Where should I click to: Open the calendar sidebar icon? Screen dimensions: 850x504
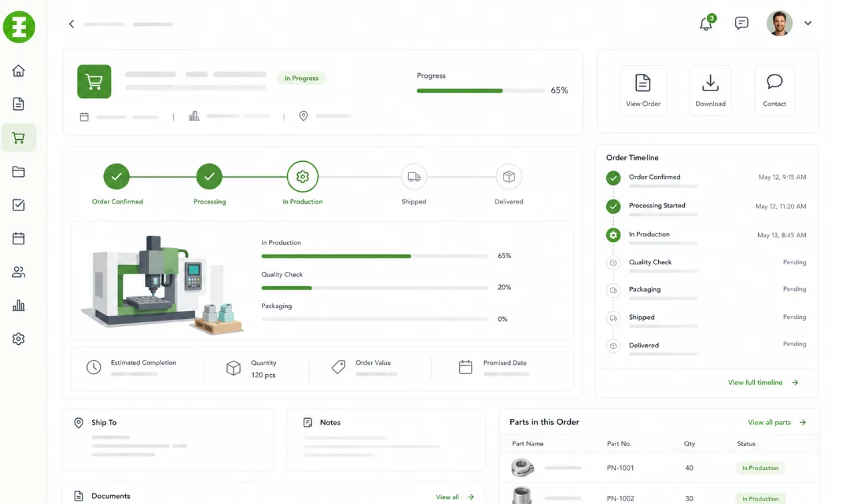tap(19, 238)
